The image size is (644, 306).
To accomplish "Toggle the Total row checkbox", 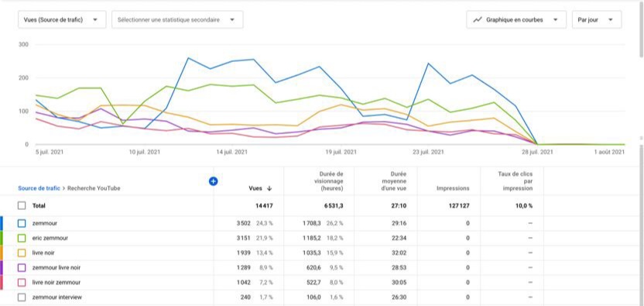I will click(x=22, y=205).
